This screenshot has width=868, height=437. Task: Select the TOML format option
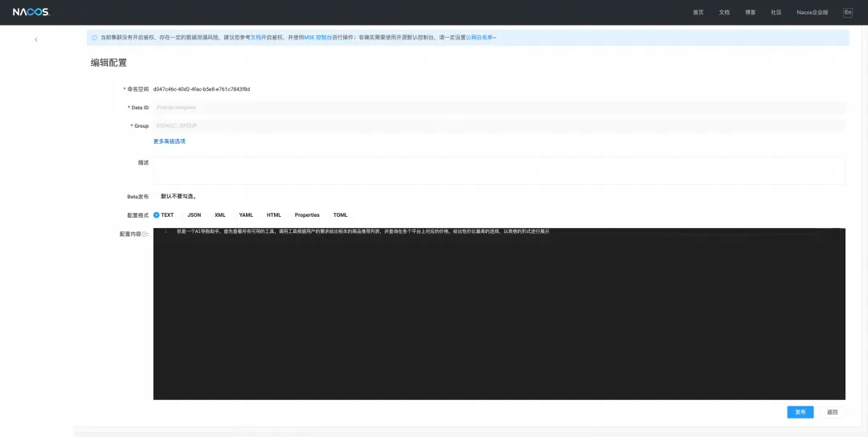point(340,214)
